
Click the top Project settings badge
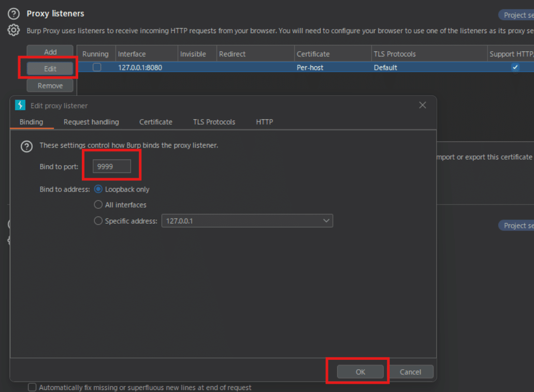(x=516, y=15)
